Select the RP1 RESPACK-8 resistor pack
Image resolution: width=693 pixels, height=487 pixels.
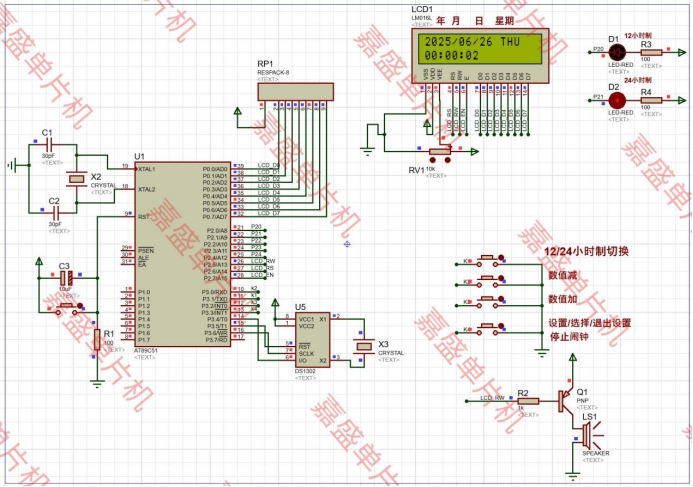pyautogui.click(x=296, y=92)
